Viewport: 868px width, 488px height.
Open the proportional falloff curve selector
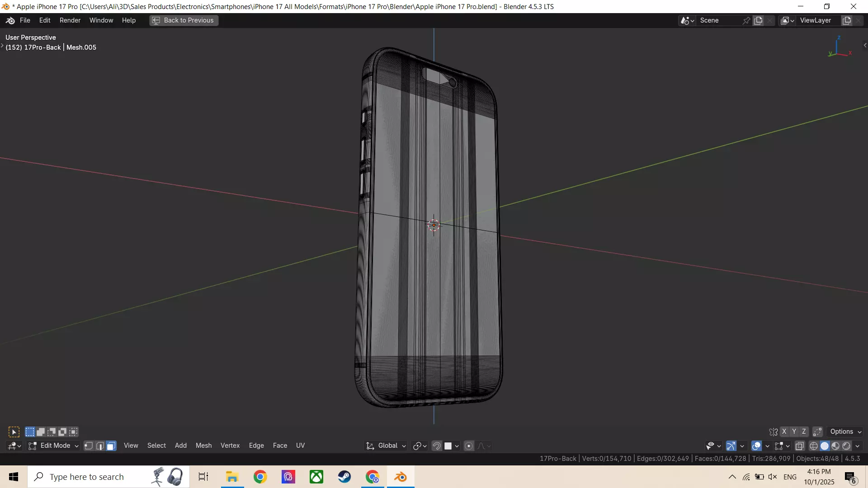click(x=484, y=446)
